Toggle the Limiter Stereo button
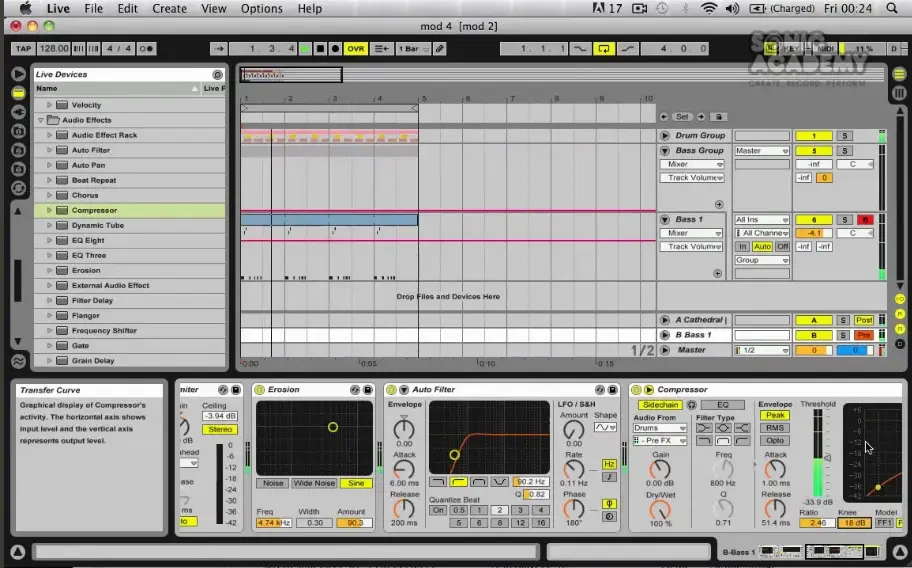Image resolution: width=912 pixels, height=568 pixels. (220, 429)
